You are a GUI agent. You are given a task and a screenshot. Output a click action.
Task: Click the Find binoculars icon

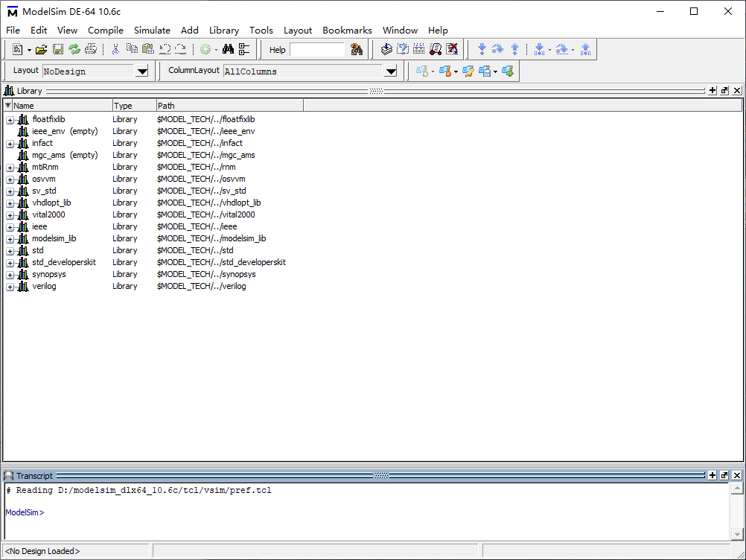(228, 49)
